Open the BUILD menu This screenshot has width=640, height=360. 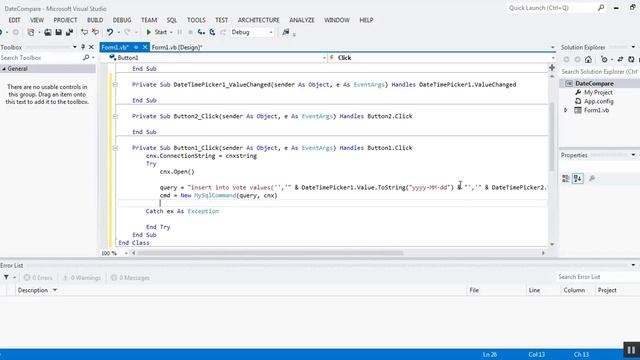[x=95, y=20]
